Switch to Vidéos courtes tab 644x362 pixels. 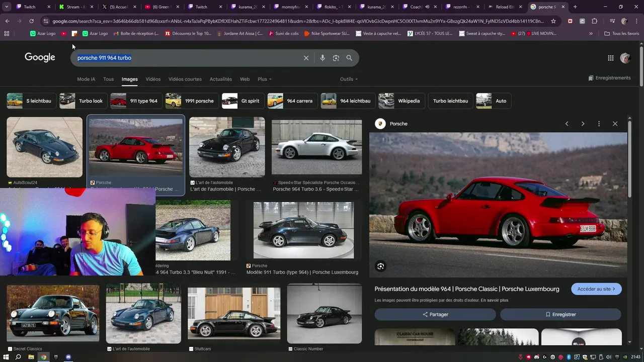click(x=185, y=79)
